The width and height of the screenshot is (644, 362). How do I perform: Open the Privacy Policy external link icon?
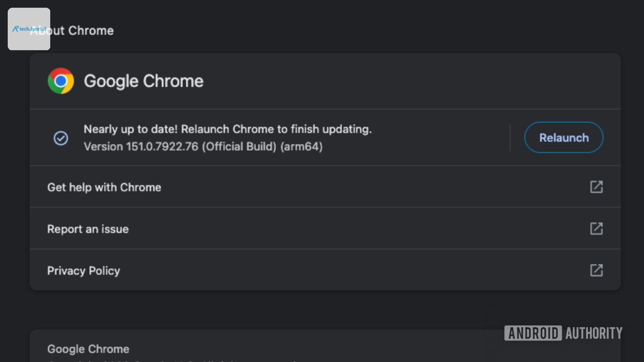pos(596,270)
